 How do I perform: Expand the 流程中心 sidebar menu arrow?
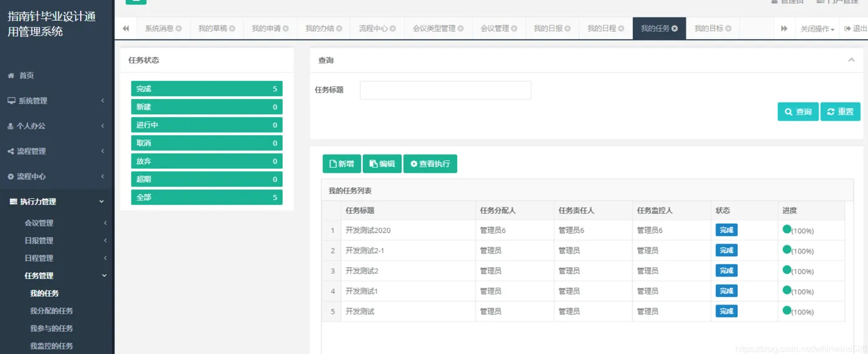tap(102, 177)
